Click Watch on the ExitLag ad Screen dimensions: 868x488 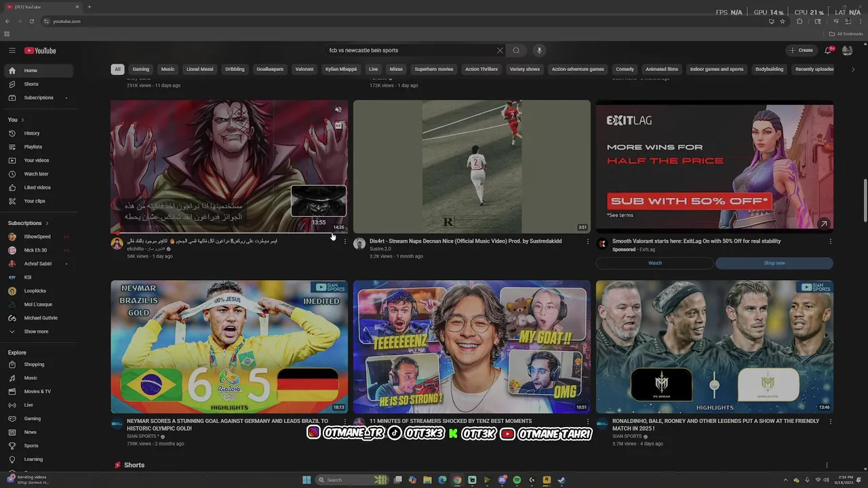(x=655, y=263)
